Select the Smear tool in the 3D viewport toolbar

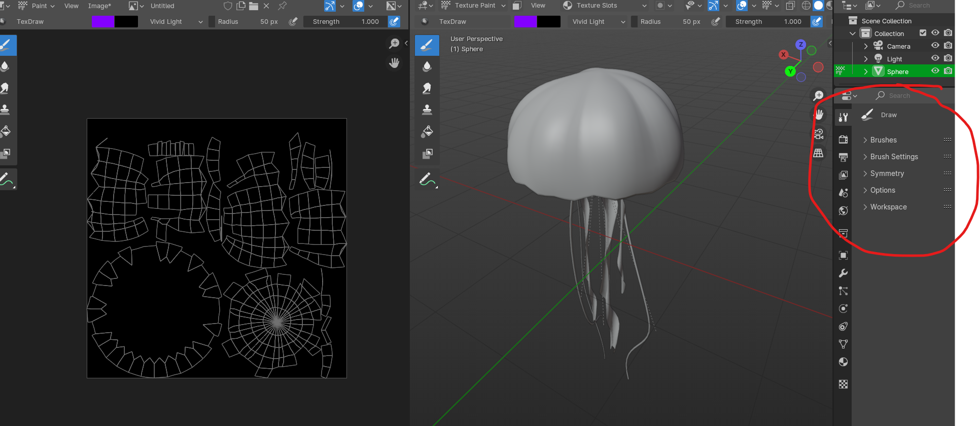427,88
